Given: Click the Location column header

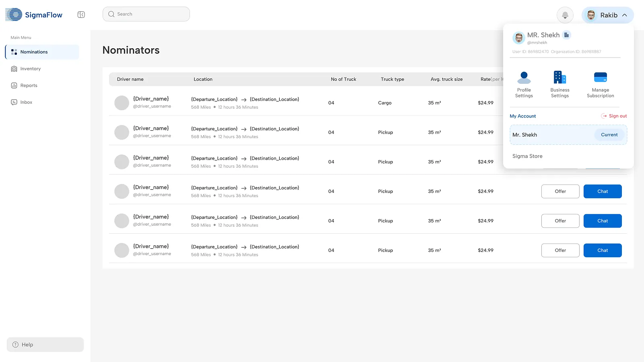Looking at the screenshot, I should click(203, 79).
